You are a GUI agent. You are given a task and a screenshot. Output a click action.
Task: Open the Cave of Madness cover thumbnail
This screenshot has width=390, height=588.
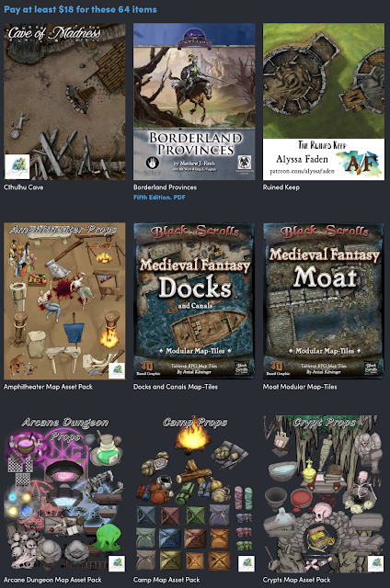point(64,102)
